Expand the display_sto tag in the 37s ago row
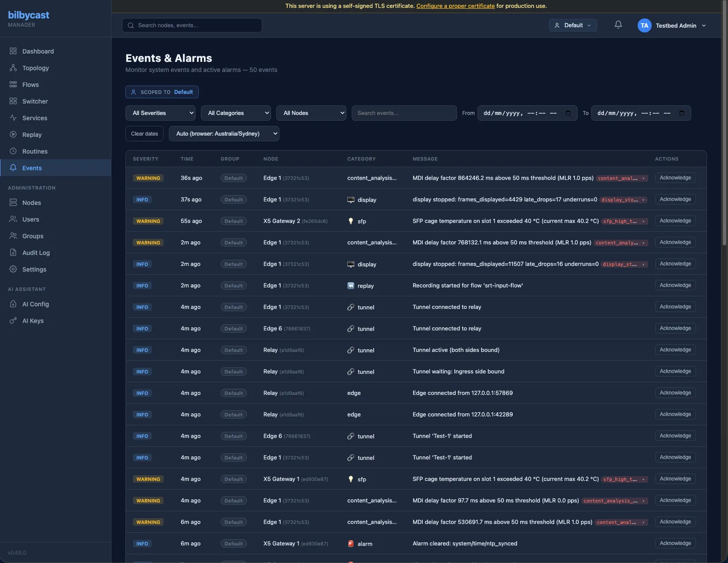The height and width of the screenshot is (563, 728). 624,200
